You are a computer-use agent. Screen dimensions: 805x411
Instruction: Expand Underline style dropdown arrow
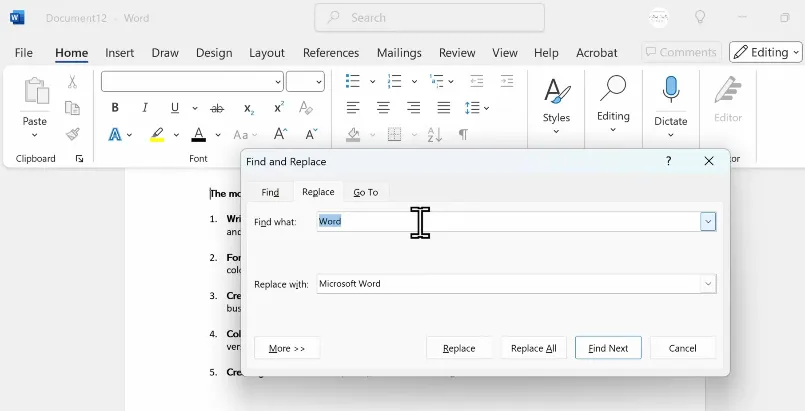pos(195,108)
